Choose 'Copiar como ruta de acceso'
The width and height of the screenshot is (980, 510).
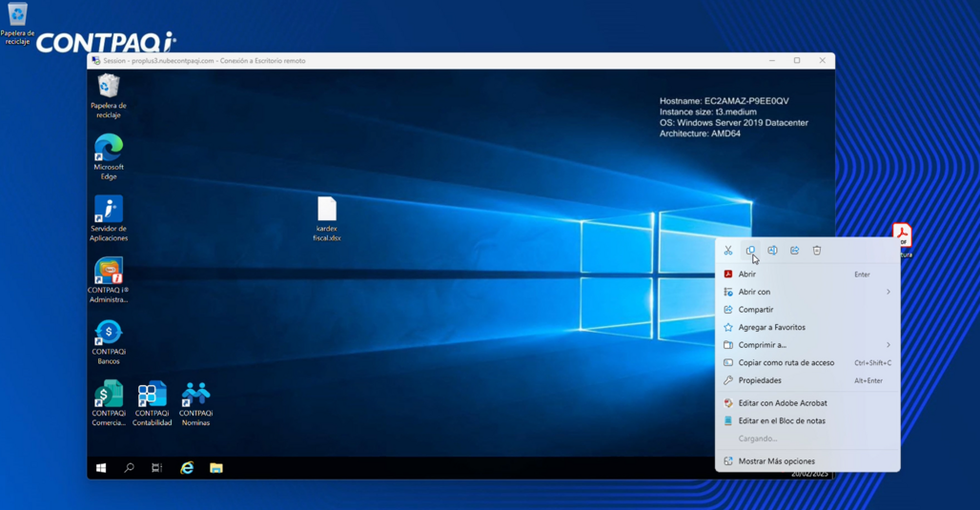coord(786,362)
